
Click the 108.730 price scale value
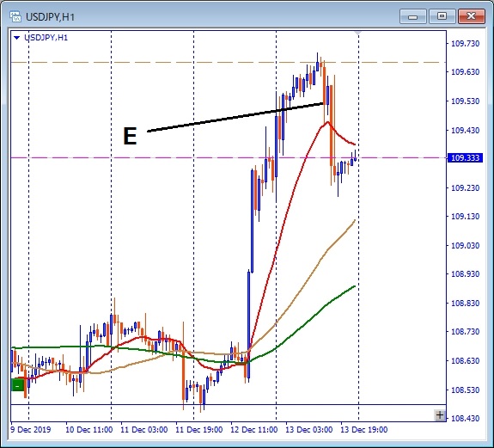coord(466,332)
